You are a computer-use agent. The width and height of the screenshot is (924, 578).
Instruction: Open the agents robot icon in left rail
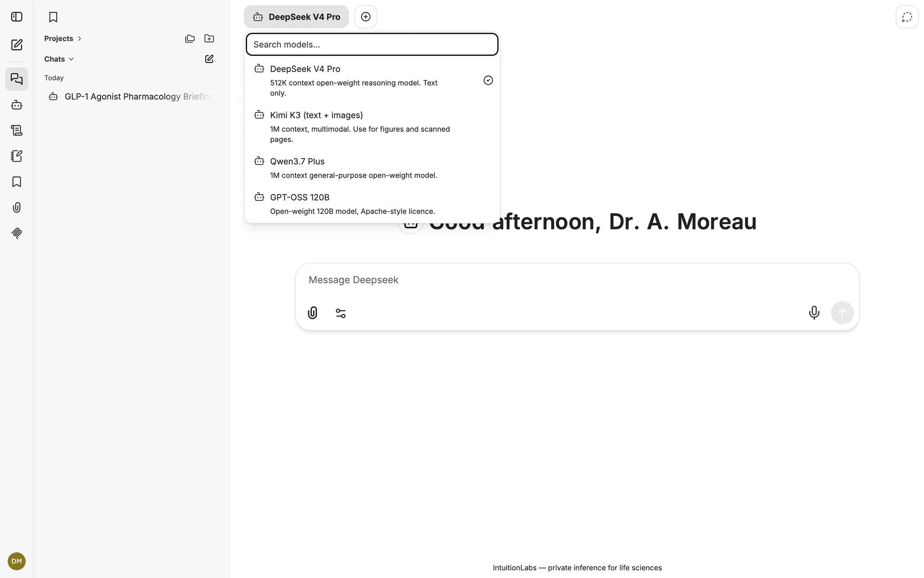pyautogui.click(x=17, y=105)
